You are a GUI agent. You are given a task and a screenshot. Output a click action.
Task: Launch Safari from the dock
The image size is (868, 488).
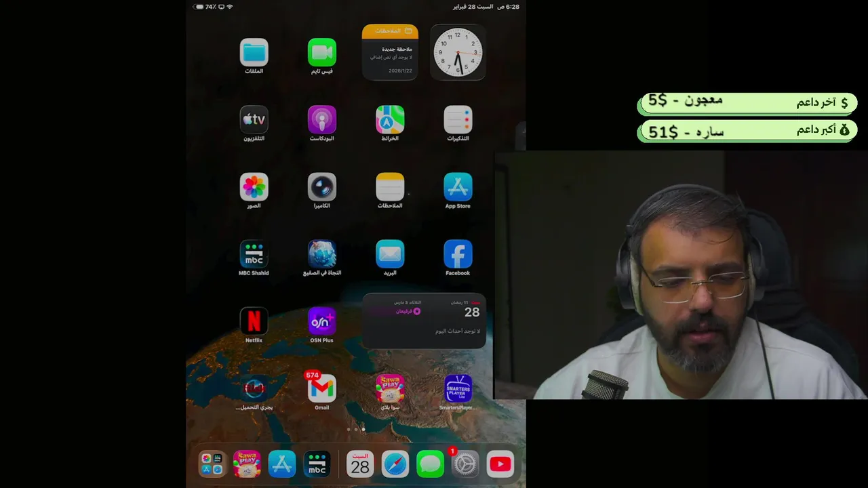[x=395, y=464]
